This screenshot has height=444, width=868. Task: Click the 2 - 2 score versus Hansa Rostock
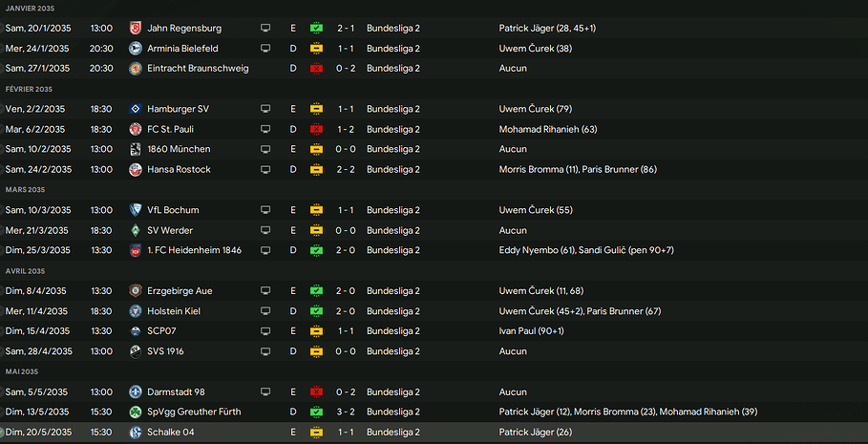pos(346,170)
